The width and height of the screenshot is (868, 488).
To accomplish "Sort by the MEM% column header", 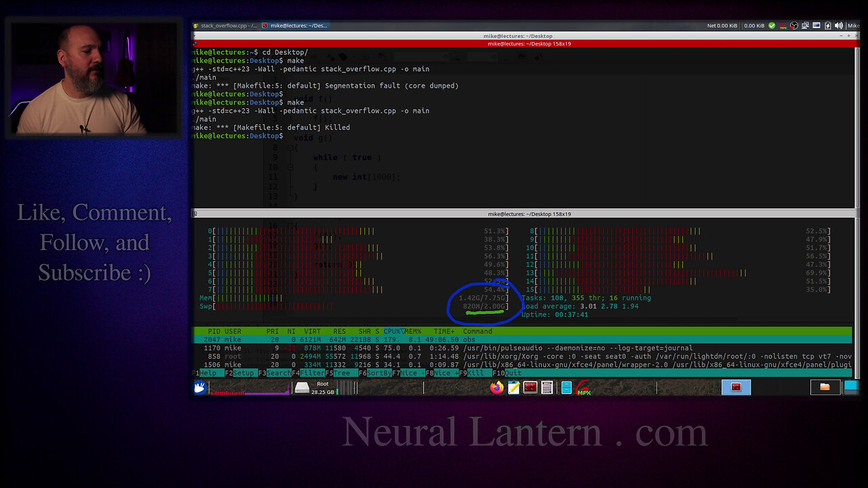I will [413, 331].
